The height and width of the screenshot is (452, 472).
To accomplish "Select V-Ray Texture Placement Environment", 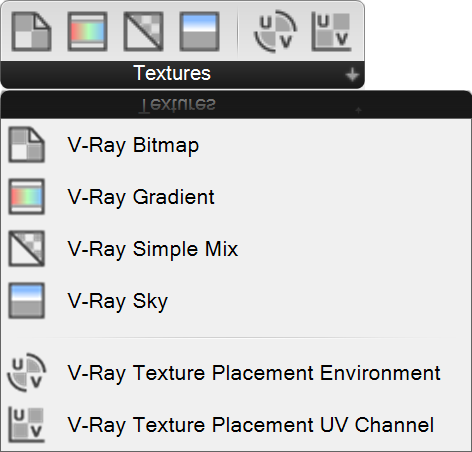I will pos(254,373).
